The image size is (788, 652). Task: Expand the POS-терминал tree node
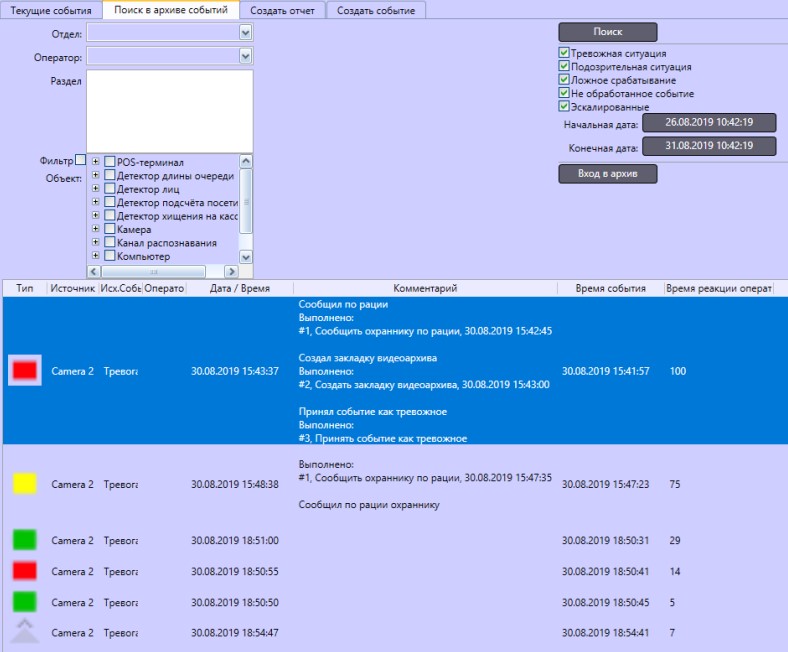point(95,161)
